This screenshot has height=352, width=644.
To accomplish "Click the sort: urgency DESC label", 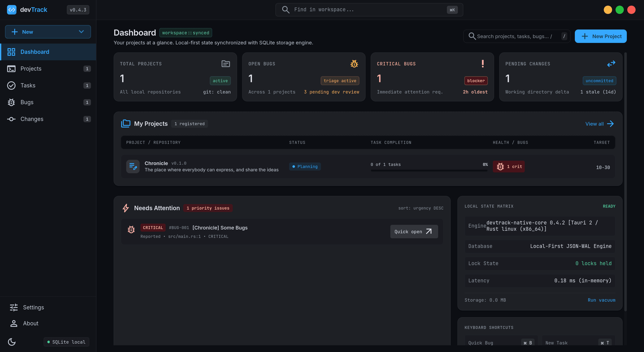I will [x=421, y=208].
